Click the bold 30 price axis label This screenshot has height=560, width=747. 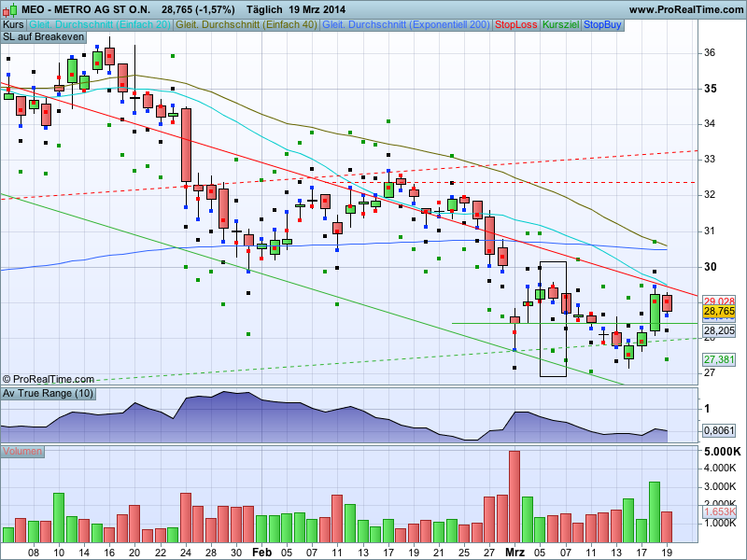pyautogui.click(x=711, y=267)
